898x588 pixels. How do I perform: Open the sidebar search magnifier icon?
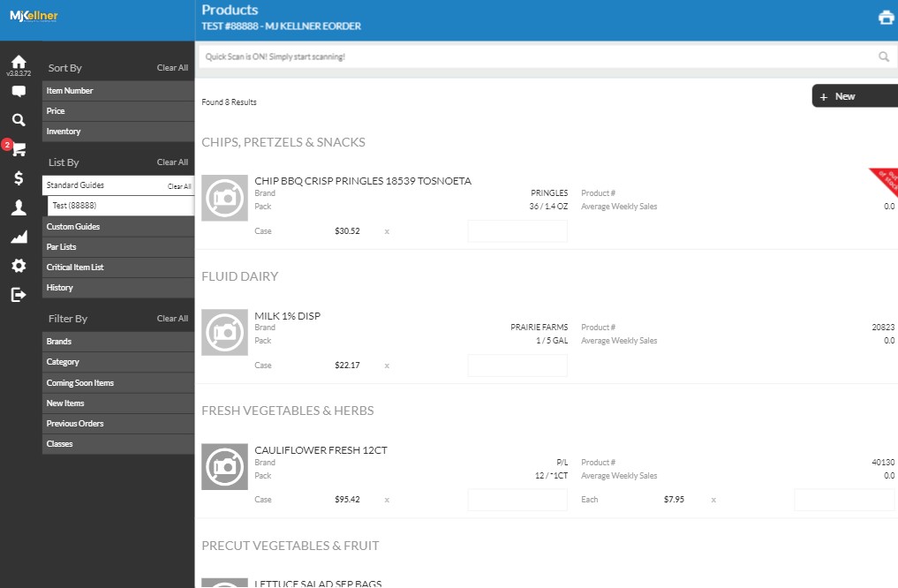[x=19, y=120]
